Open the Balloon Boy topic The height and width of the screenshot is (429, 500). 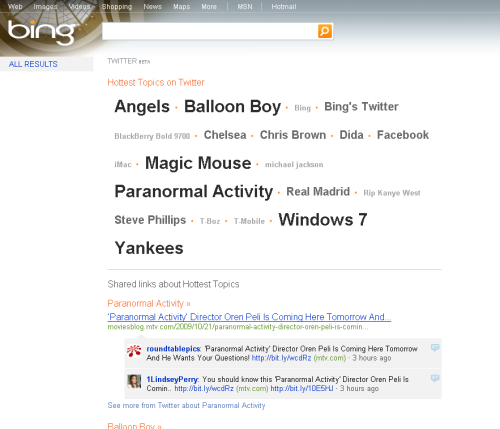232,107
